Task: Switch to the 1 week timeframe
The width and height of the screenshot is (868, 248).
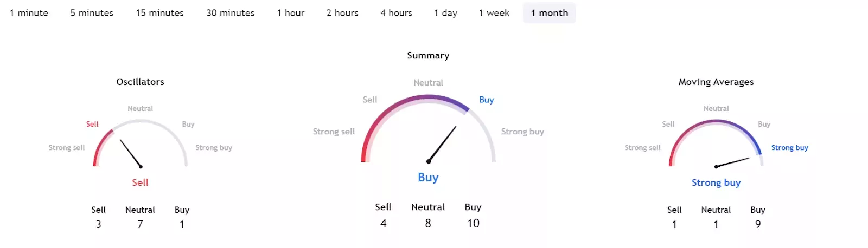Action: (x=494, y=13)
